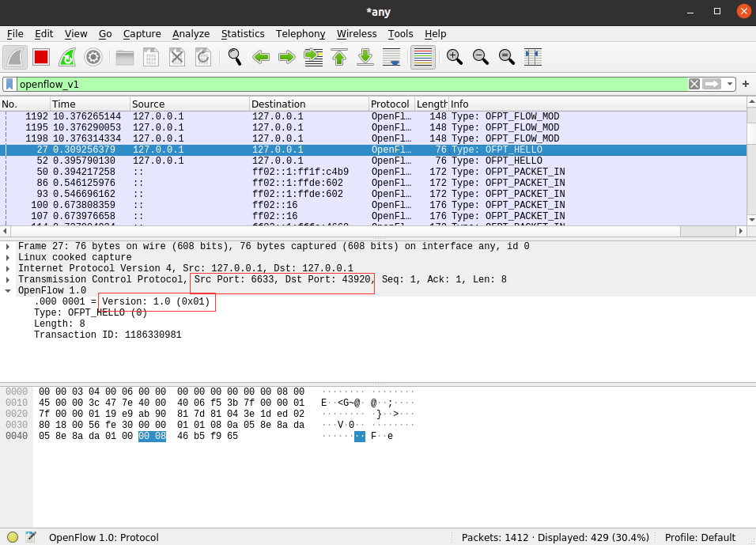756x545 pixels.
Task: Sort by the Destination column header
Action: [x=309, y=104]
